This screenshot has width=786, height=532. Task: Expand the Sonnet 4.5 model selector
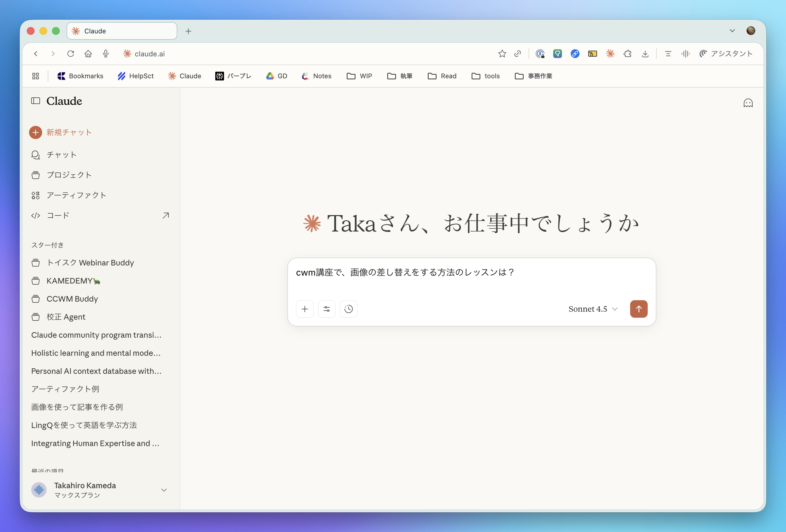(x=593, y=309)
